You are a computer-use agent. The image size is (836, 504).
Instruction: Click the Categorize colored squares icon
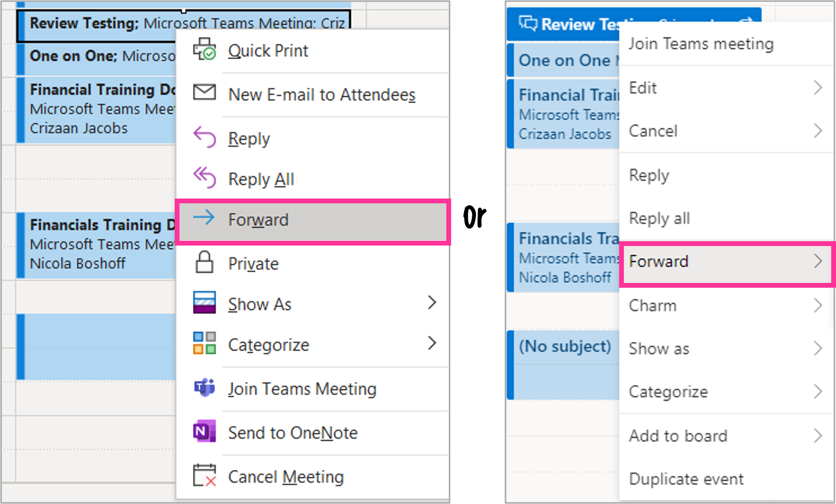(x=204, y=343)
